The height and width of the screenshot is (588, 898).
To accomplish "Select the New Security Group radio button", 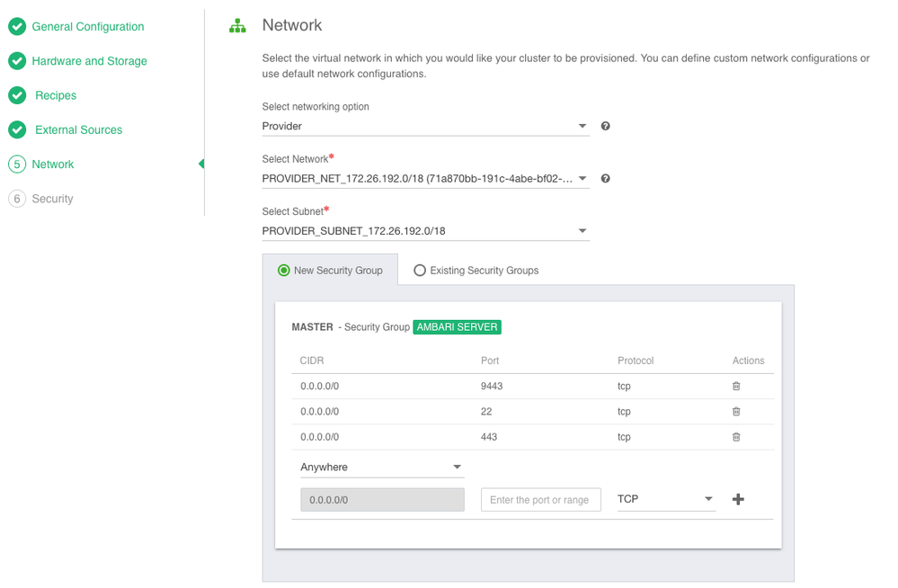I will tap(284, 270).
